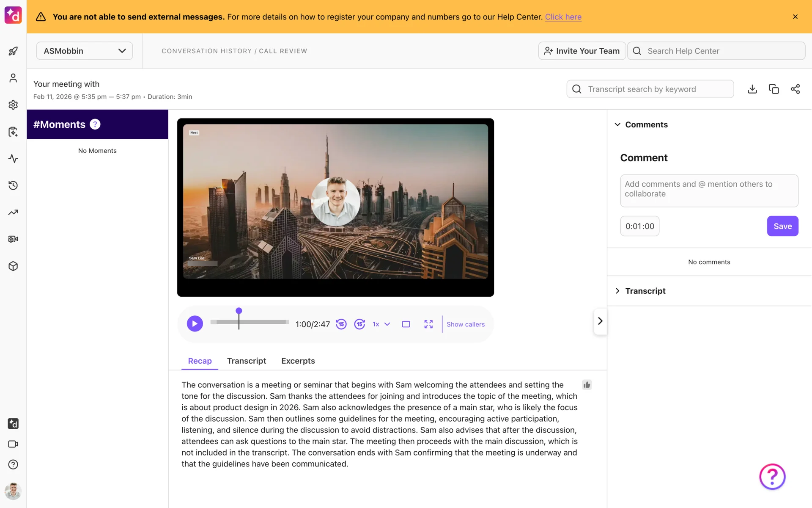Toggle theater view rectangle icon
The width and height of the screenshot is (812, 508).
(x=406, y=324)
